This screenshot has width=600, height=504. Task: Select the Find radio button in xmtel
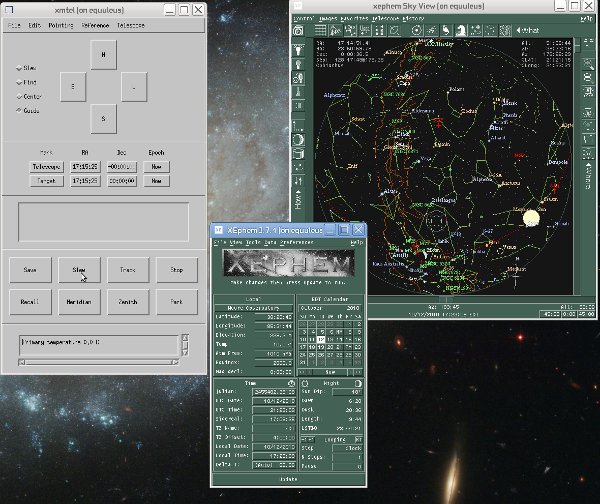pyautogui.click(x=19, y=82)
